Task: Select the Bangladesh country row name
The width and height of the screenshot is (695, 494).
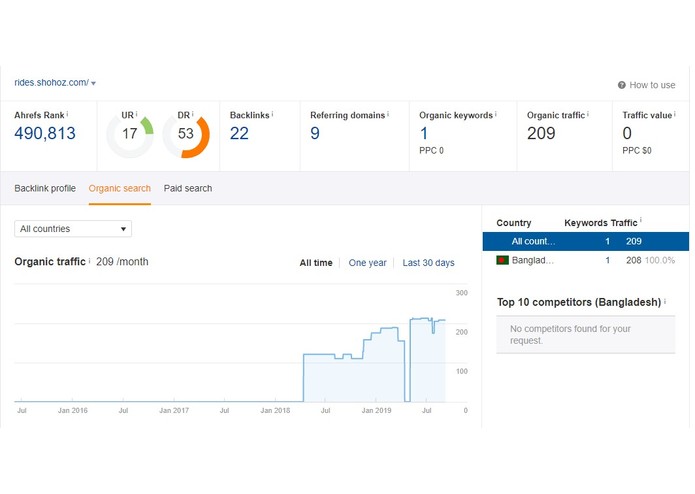Action: tap(532, 261)
